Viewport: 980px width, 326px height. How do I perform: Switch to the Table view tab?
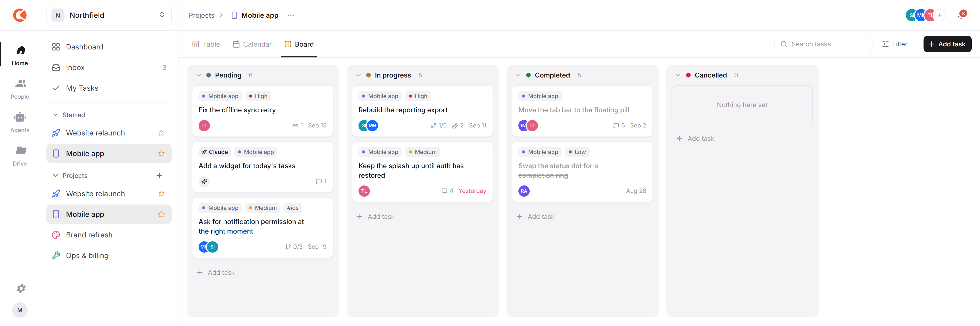[206, 44]
